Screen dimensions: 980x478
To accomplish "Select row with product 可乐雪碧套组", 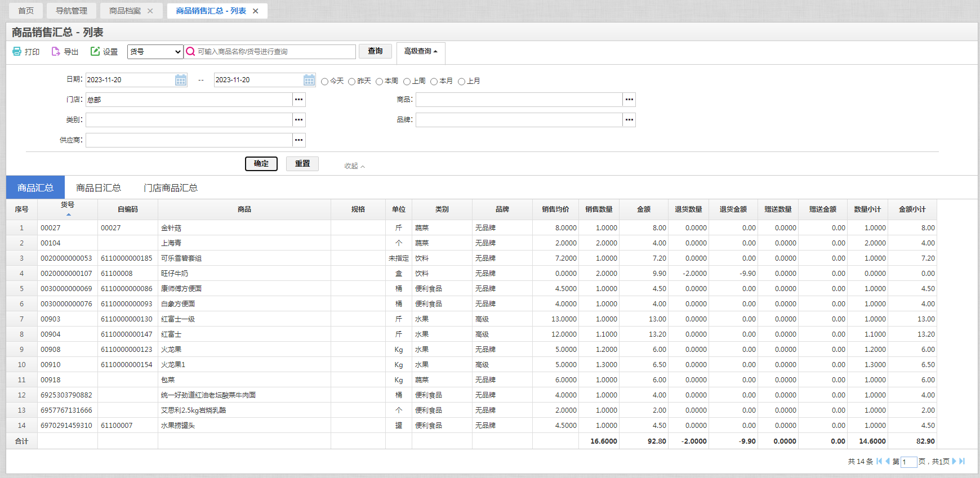I will [471, 258].
